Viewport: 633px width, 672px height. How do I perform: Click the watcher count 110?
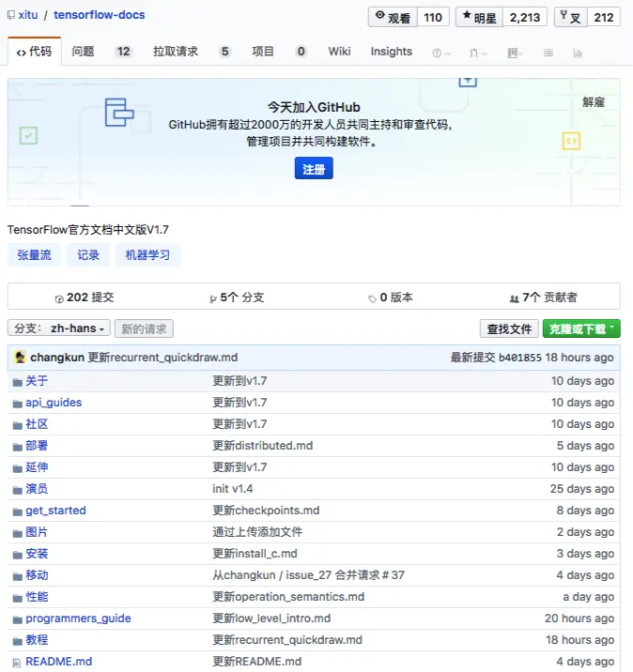coord(433,17)
